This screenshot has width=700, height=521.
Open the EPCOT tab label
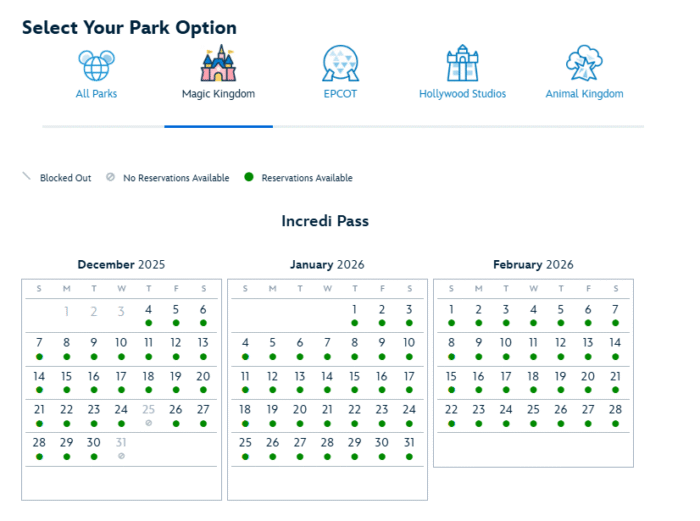[x=340, y=94]
